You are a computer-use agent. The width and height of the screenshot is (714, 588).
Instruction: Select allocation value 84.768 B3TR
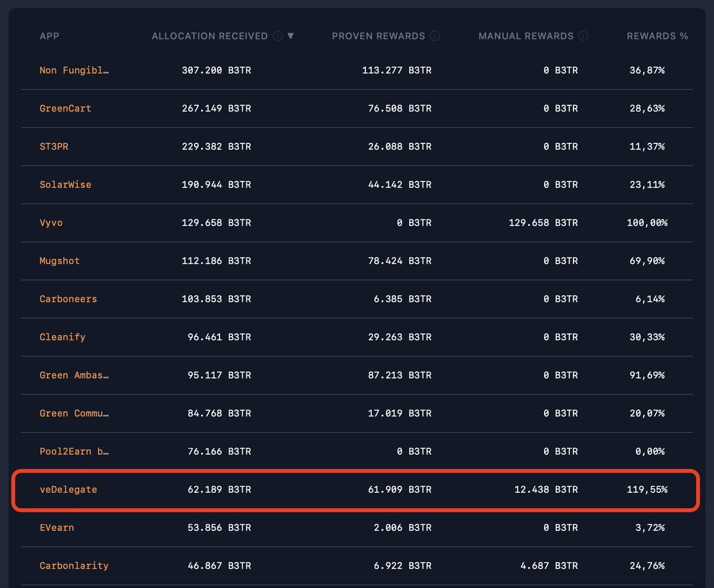click(220, 413)
